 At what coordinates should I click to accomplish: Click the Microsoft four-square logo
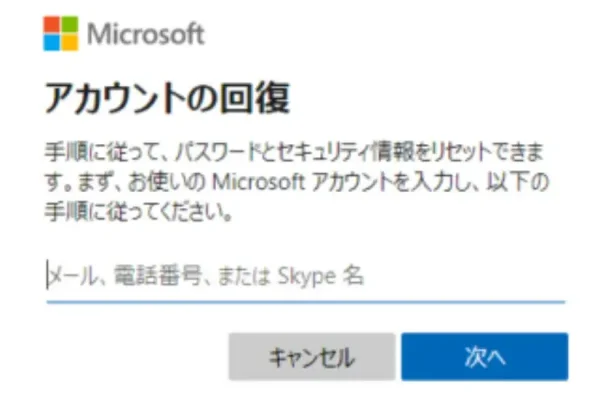pyautogui.click(x=60, y=33)
